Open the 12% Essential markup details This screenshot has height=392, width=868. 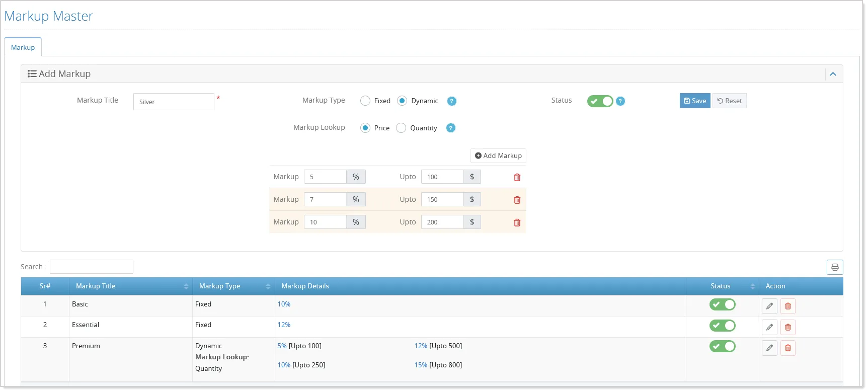284,325
